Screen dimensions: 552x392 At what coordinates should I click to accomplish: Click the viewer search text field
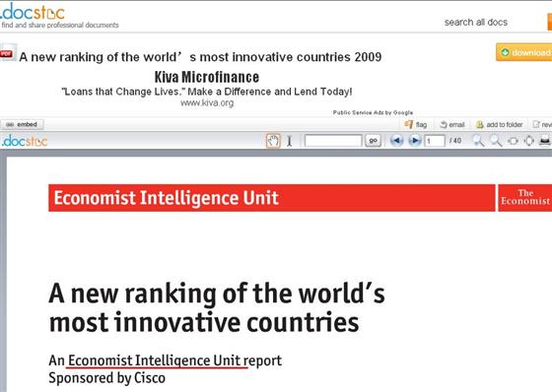pyautogui.click(x=333, y=141)
